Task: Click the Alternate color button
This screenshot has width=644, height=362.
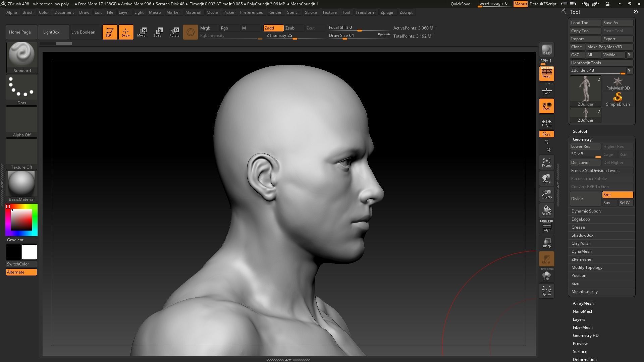Action: click(21, 272)
